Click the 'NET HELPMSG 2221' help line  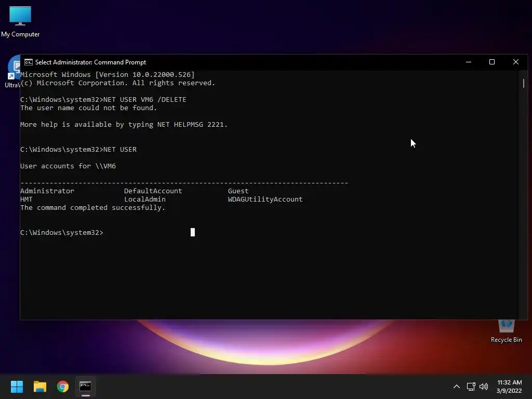(124, 125)
